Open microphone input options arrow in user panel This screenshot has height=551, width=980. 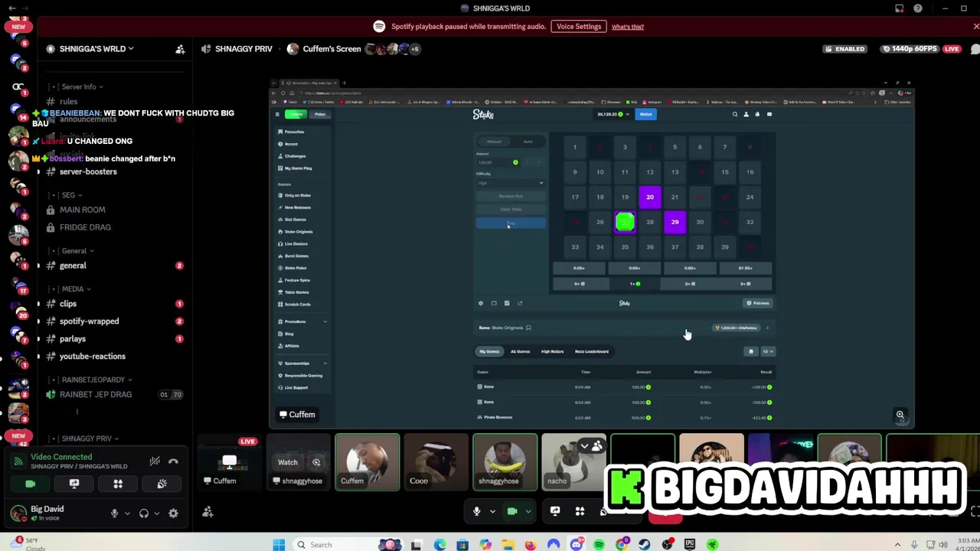tap(126, 514)
